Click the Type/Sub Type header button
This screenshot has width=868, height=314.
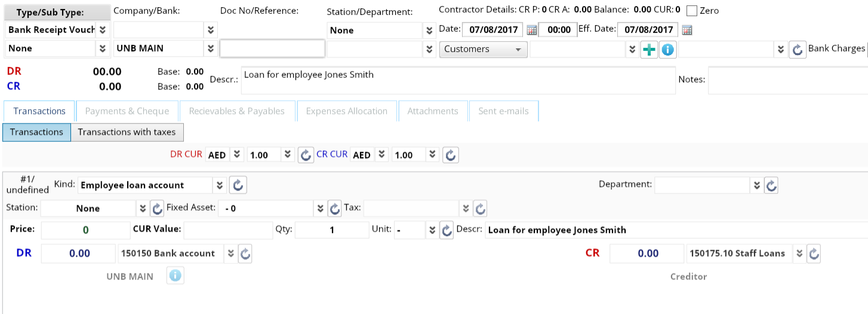tap(58, 13)
